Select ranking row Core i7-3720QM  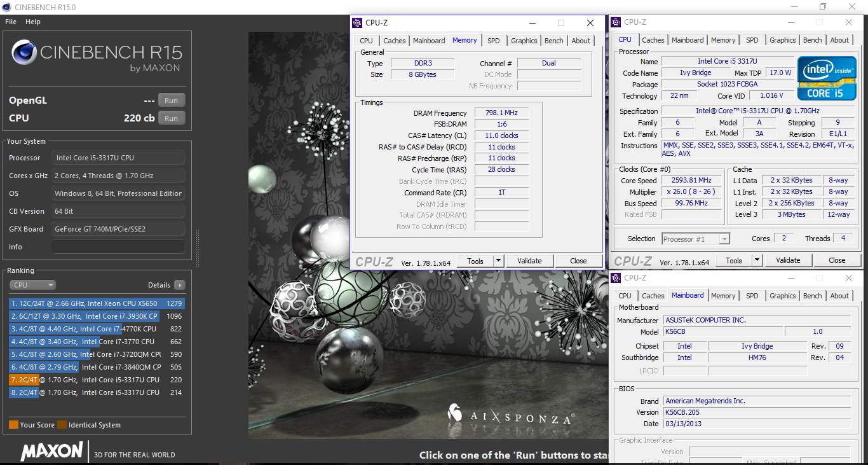tap(97, 354)
